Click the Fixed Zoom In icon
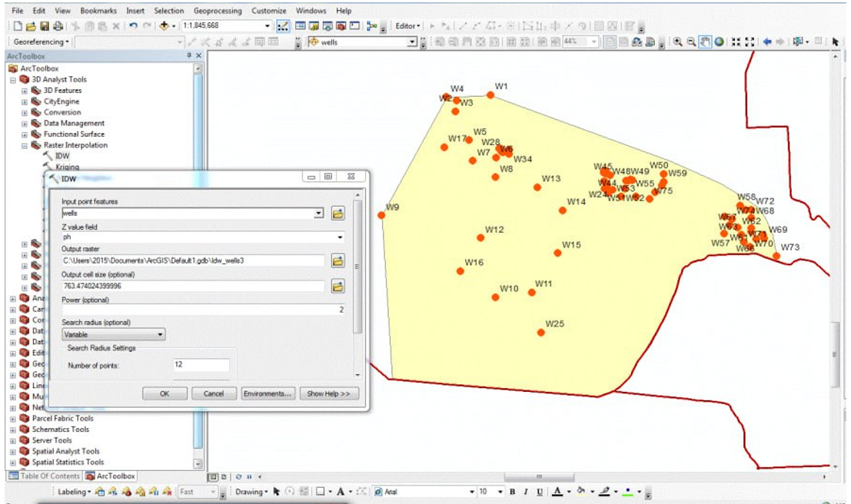 [x=736, y=41]
